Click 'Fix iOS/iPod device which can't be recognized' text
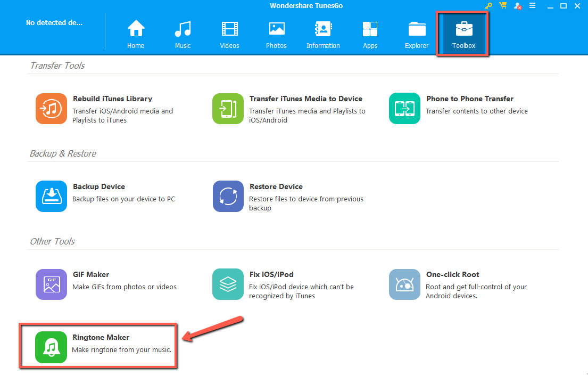This screenshot has height=375, width=588. pyautogui.click(x=302, y=291)
